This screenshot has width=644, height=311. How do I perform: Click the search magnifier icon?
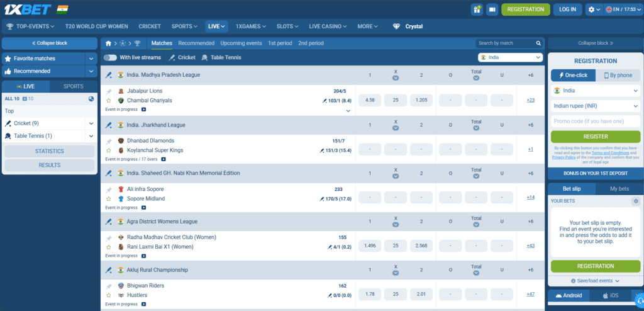(x=538, y=43)
